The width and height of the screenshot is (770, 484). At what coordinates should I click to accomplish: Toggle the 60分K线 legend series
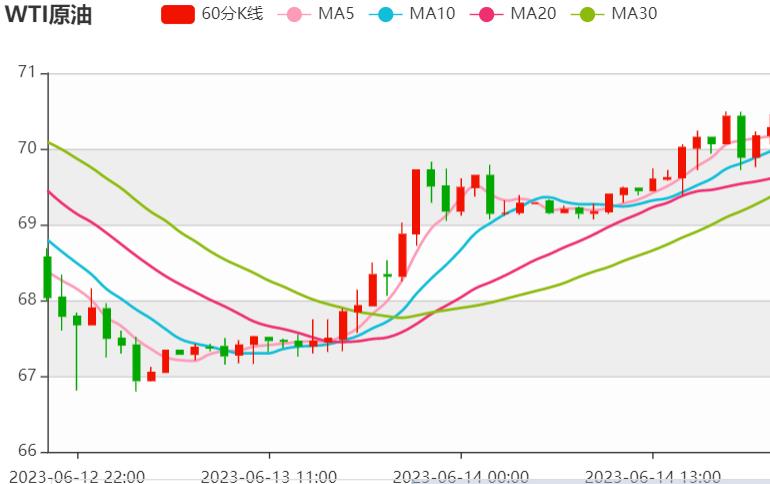pyautogui.click(x=212, y=14)
